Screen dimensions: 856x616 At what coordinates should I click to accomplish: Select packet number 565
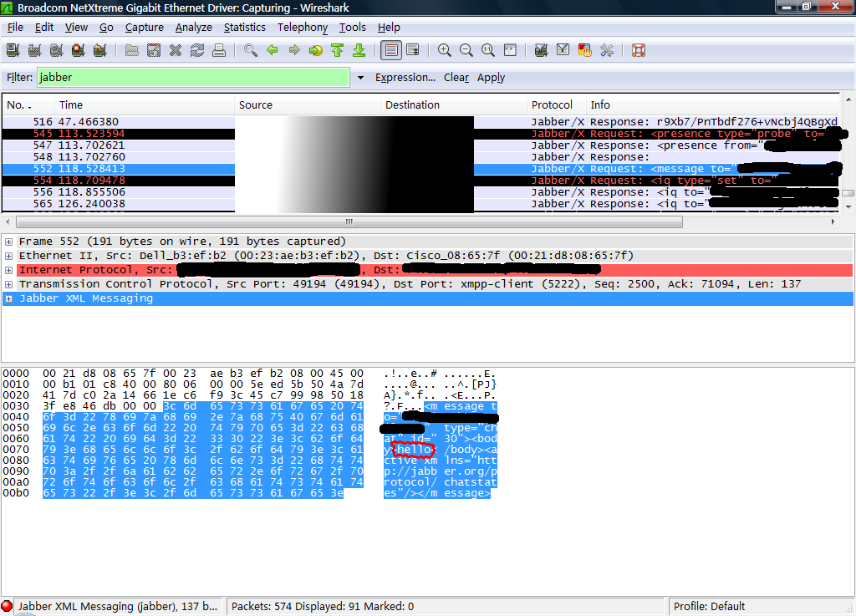420,204
